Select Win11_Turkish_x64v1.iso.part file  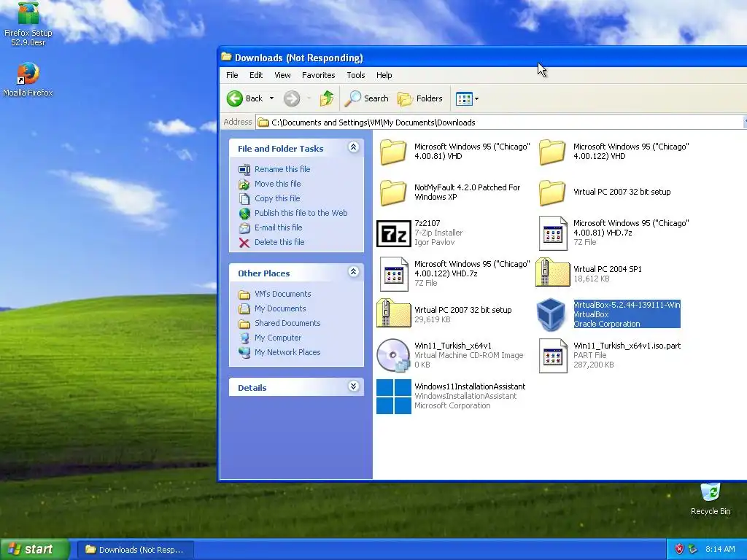(609, 356)
